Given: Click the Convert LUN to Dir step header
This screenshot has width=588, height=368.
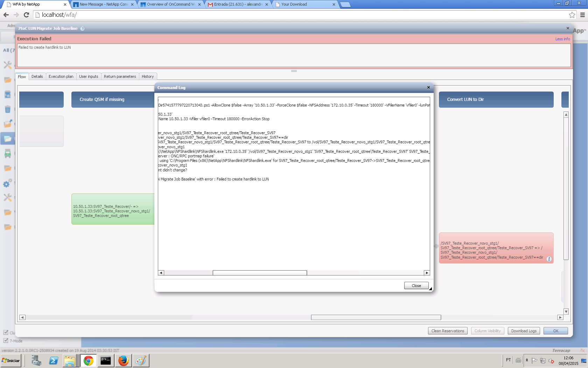Looking at the screenshot, I should click(x=496, y=100).
